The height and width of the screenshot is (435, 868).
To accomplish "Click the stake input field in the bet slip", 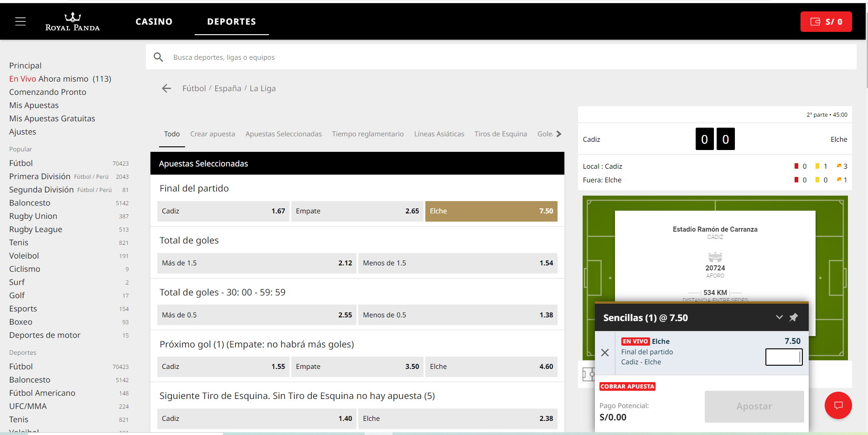I will point(784,357).
